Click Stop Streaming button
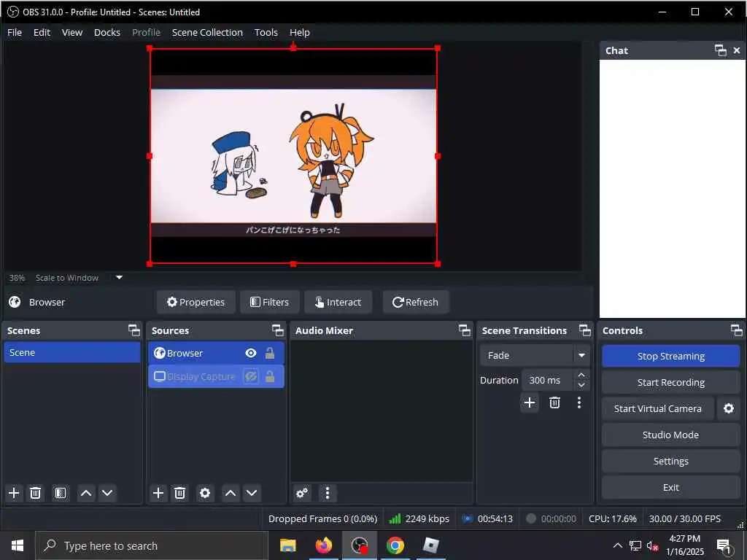747x560 pixels. point(671,356)
